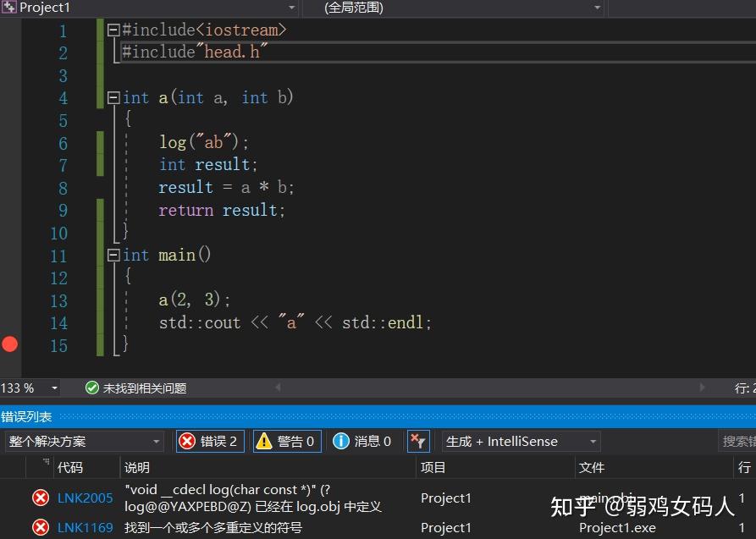
Task: Collapse main function on line 11
Action: pyautogui.click(x=113, y=255)
